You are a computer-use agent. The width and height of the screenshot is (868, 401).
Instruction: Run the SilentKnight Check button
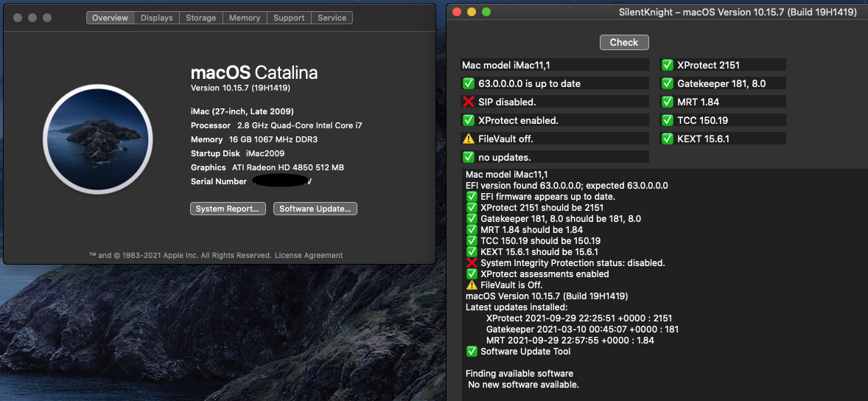click(x=624, y=42)
